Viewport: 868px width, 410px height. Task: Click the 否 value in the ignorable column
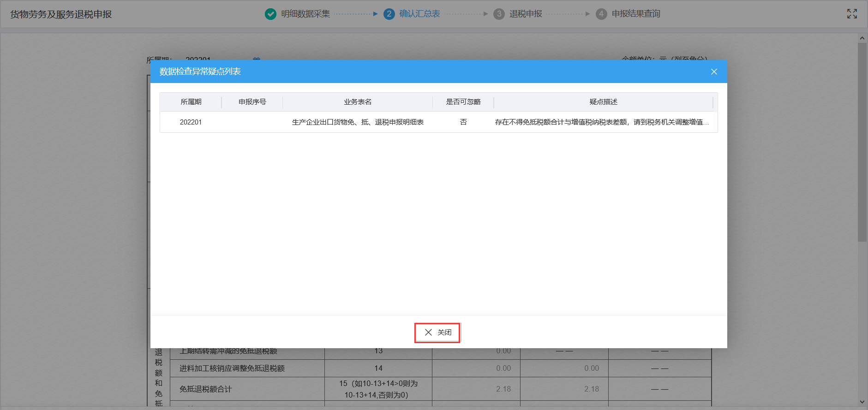pos(463,122)
